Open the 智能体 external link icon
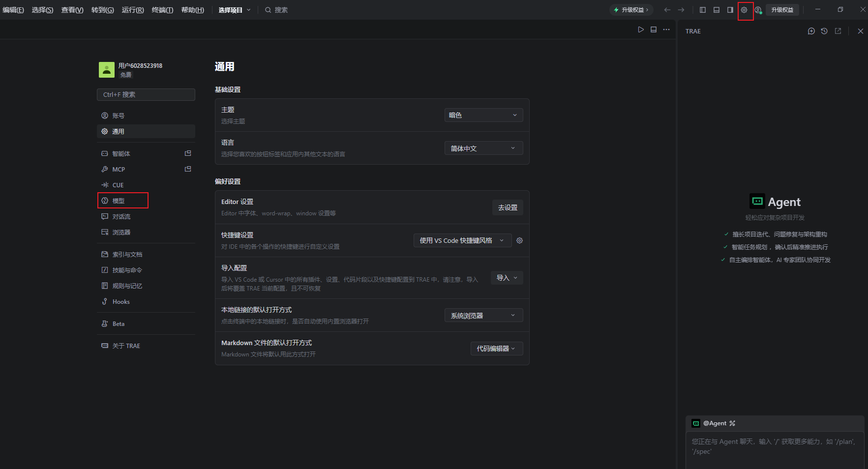This screenshot has height=469, width=868. [188, 153]
